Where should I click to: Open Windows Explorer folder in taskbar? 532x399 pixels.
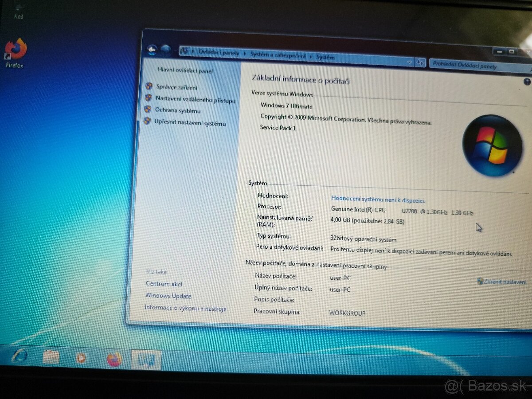click(51, 357)
